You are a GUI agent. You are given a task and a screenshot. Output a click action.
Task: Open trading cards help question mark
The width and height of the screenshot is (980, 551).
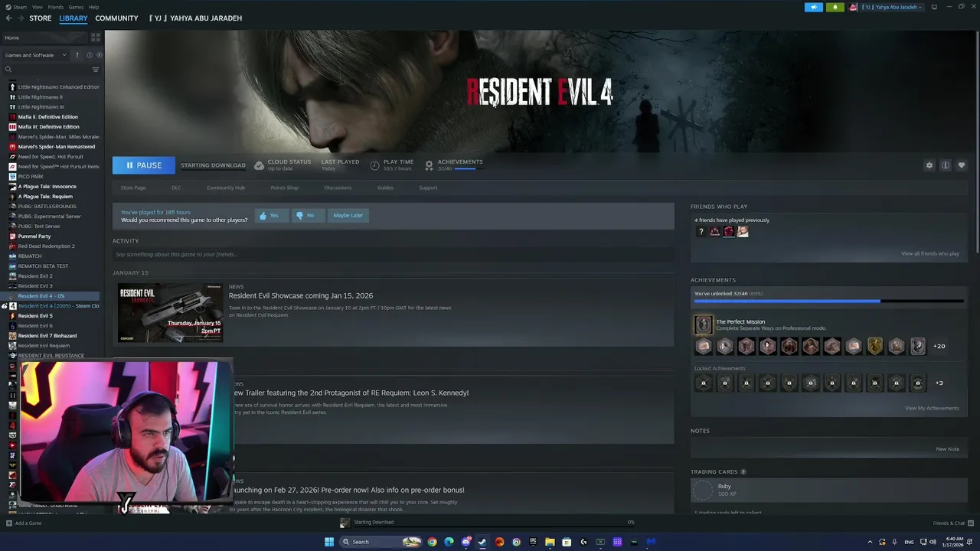[x=743, y=472]
